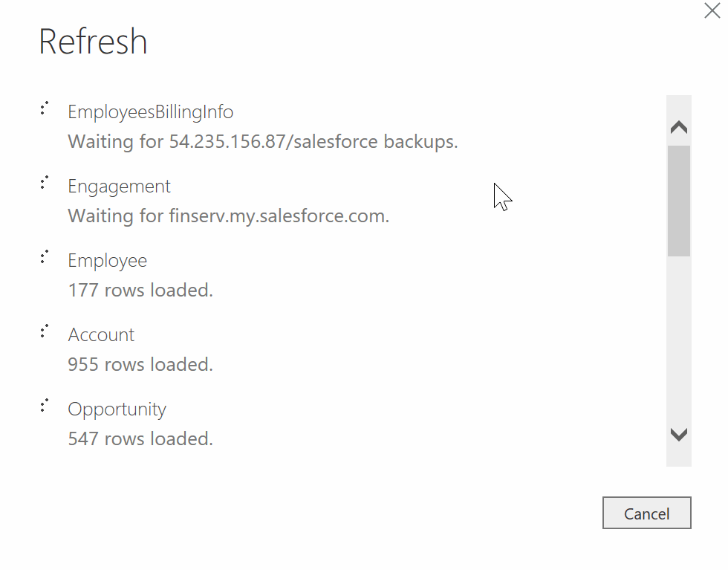Click the '955 rows loaded' status
Screen dimensions: 728x570
coord(140,365)
